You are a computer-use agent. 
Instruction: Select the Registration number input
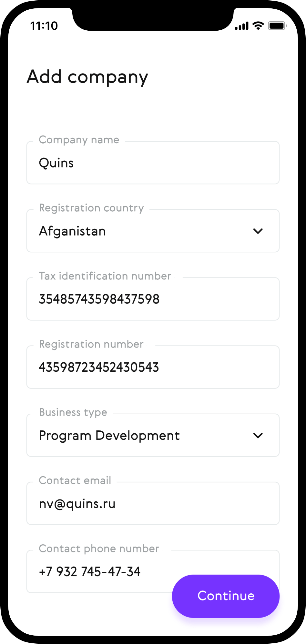click(x=153, y=367)
